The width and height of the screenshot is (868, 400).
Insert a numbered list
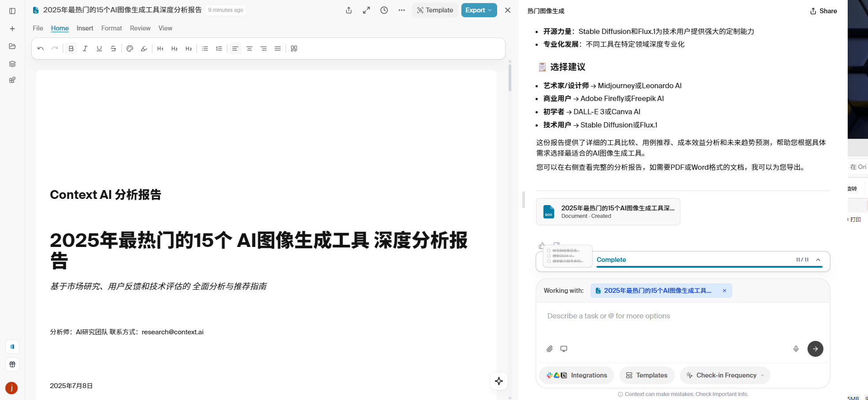219,49
